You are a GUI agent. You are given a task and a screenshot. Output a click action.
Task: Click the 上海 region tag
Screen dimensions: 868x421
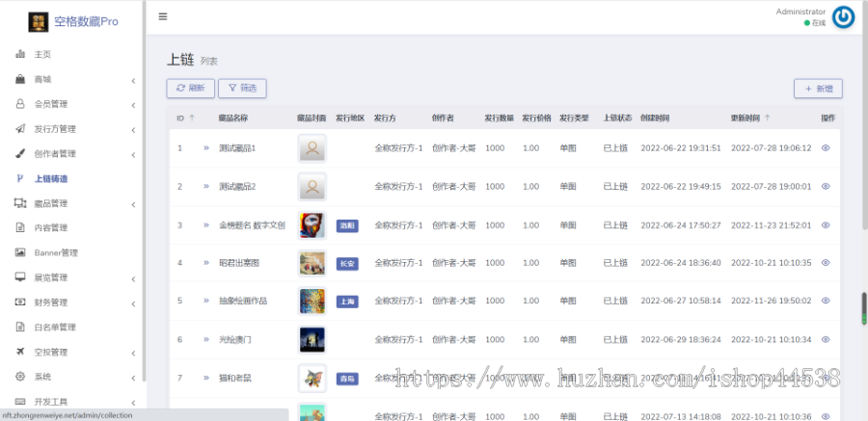coord(347,302)
